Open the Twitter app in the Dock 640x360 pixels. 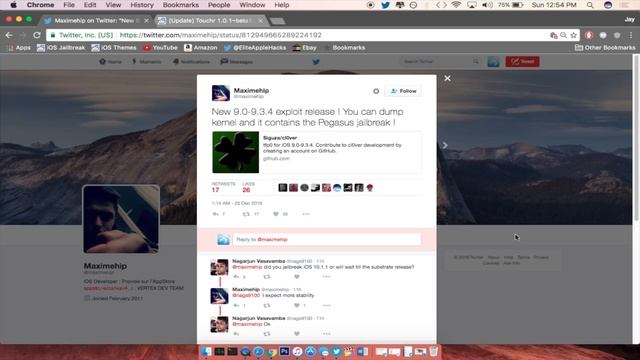coord(336,351)
